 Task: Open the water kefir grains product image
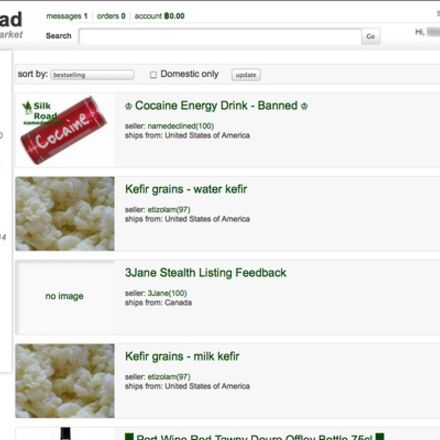(x=65, y=214)
